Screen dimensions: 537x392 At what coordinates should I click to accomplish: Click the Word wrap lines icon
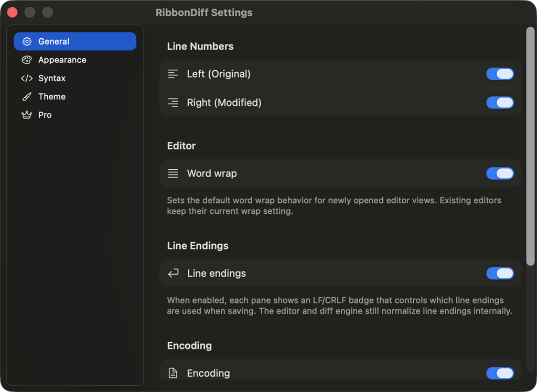coord(173,173)
